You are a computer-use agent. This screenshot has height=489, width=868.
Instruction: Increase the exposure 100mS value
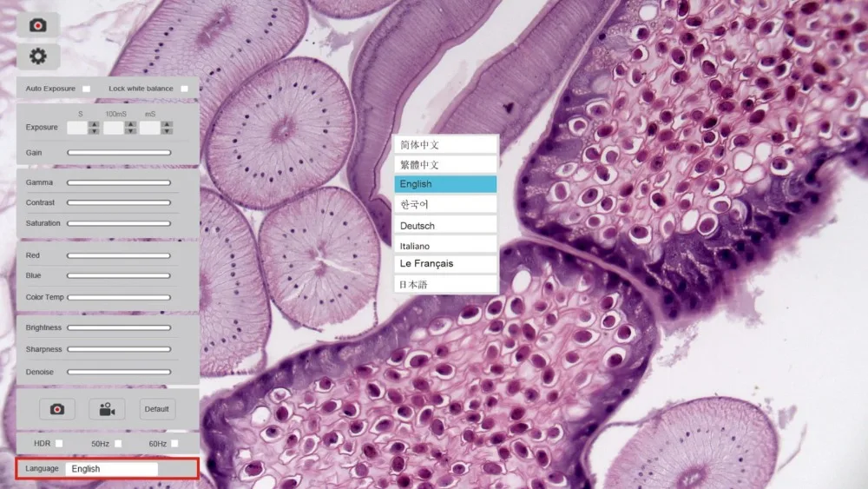(131, 124)
